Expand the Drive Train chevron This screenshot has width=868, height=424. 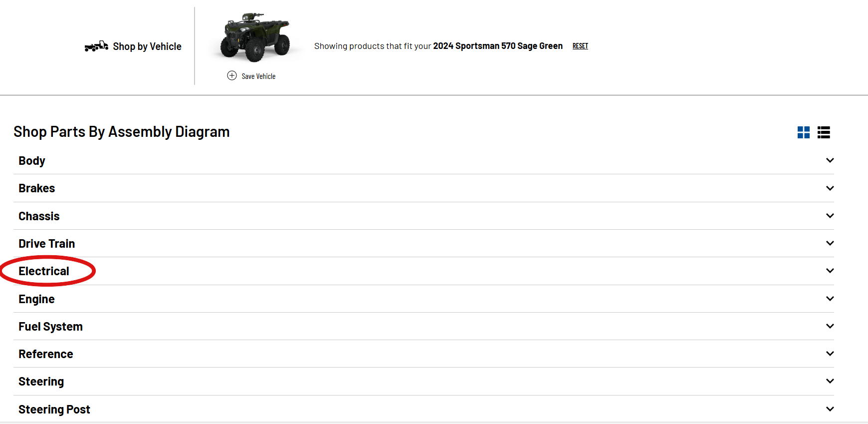tap(830, 243)
